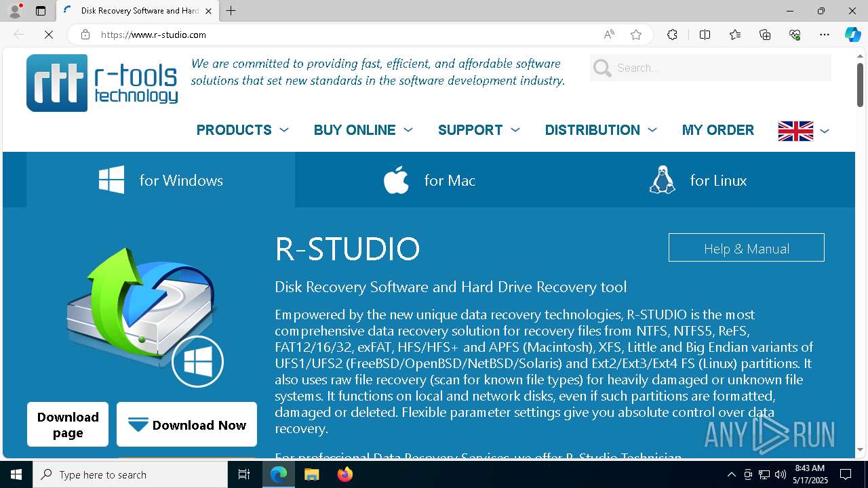Open the MY ORDER page
Image resolution: width=868 pixels, height=488 pixels.
click(x=718, y=130)
